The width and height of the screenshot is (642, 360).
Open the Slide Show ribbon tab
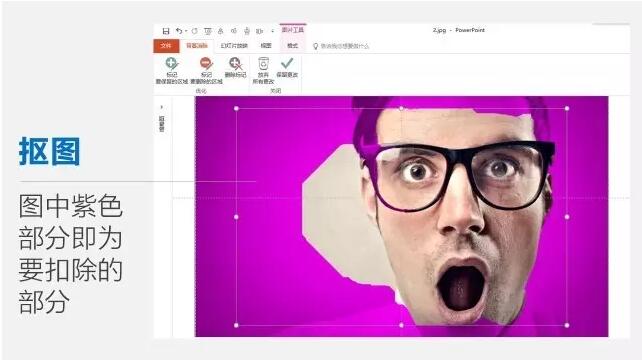234,46
